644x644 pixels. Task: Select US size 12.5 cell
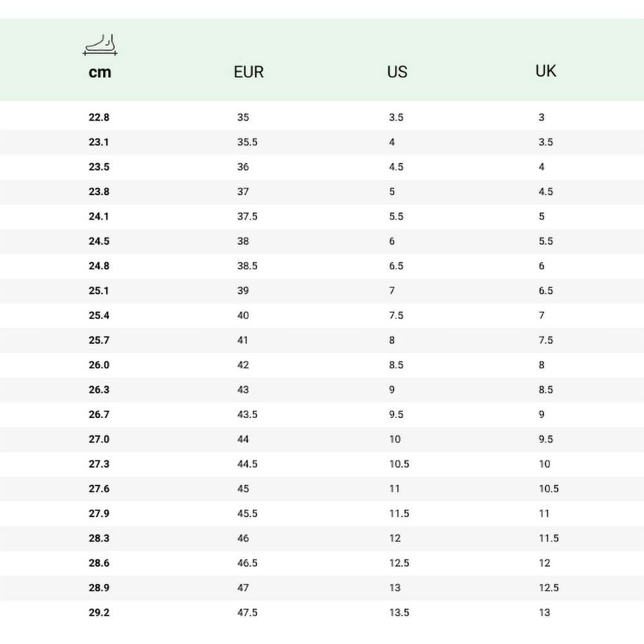click(399, 563)
